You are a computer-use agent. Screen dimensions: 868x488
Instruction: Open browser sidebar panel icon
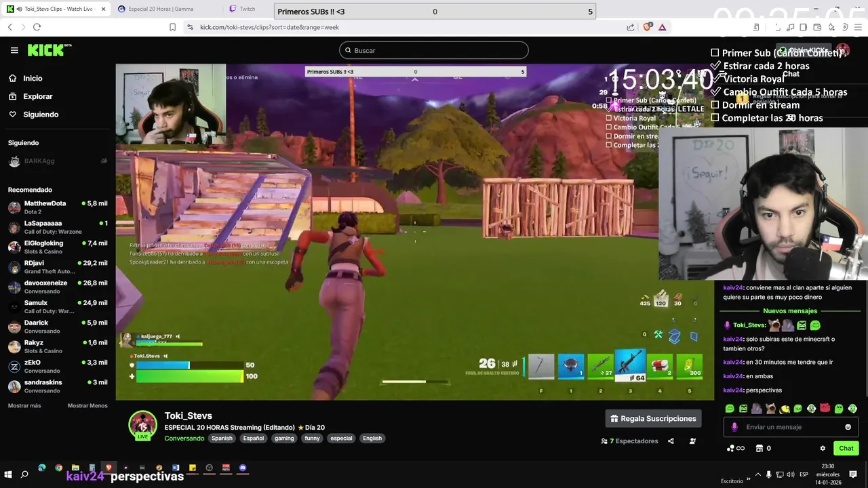(803, 27)
